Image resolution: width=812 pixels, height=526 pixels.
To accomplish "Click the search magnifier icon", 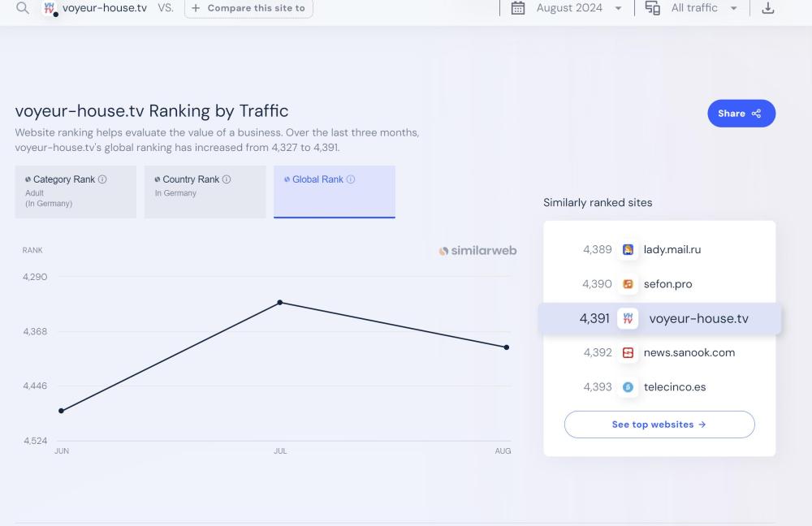I will (x=23, y=8).
